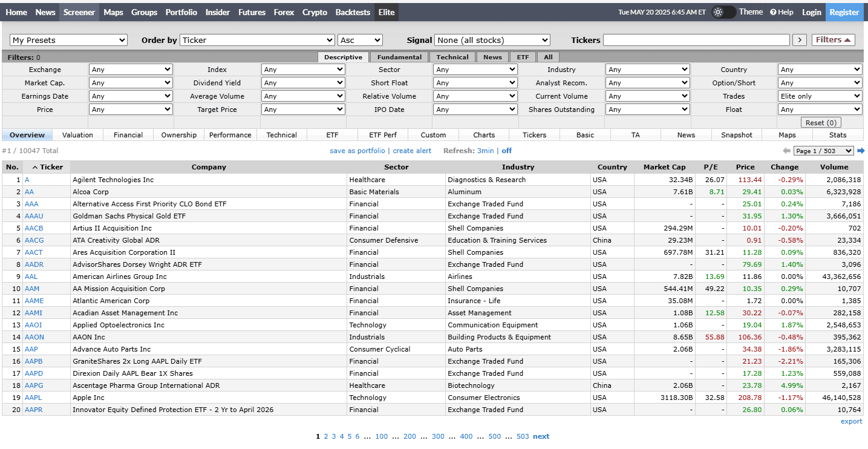Switch to the ETF filter tab
Viewport: 868px width, 449px height.
click(x=523, y=57)
